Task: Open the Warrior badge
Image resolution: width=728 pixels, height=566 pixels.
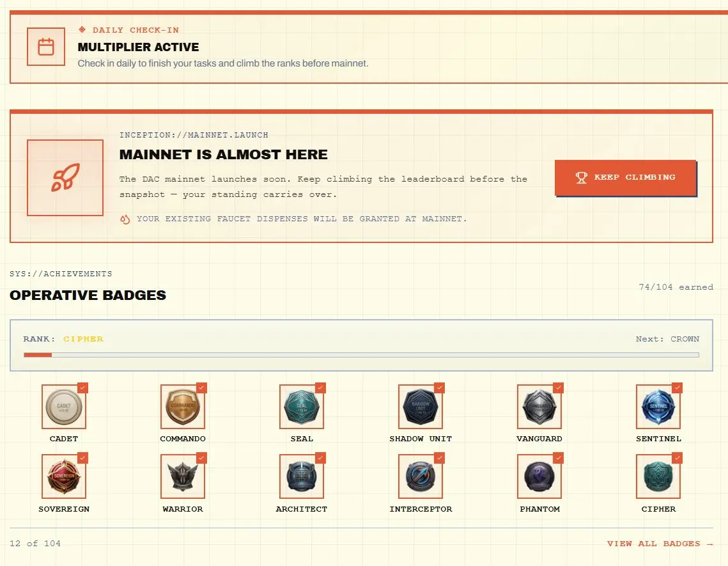Action: pyautogui.click(x=183, y=476)
